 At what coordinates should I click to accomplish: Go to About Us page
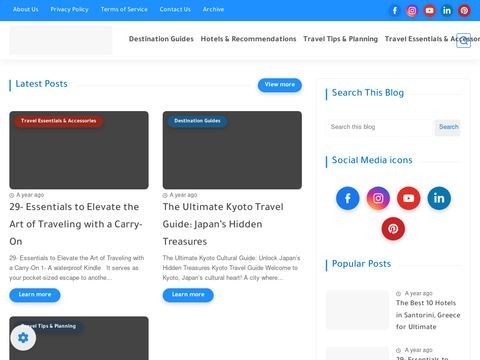coord(26,9)
